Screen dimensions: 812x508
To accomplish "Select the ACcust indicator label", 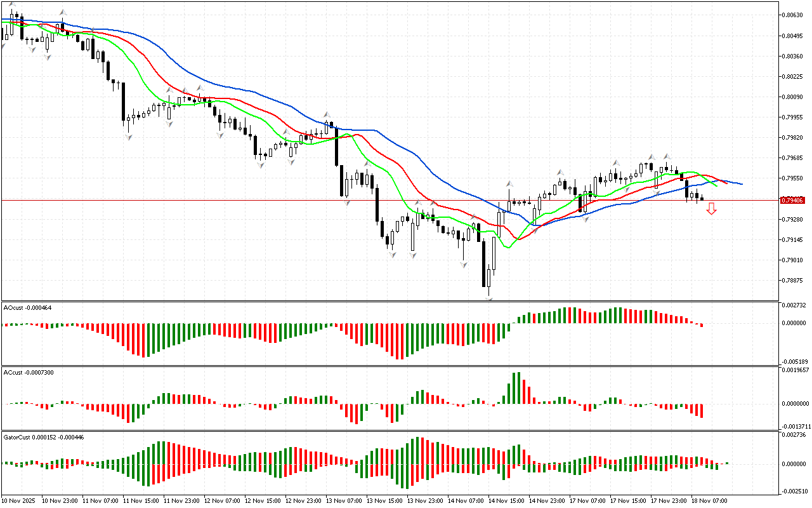I will 29,372.
